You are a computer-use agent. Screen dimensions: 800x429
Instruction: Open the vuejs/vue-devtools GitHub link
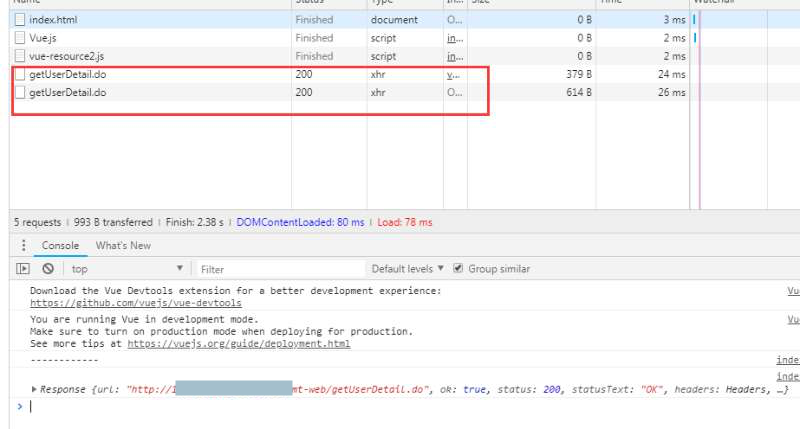(136, 303)
